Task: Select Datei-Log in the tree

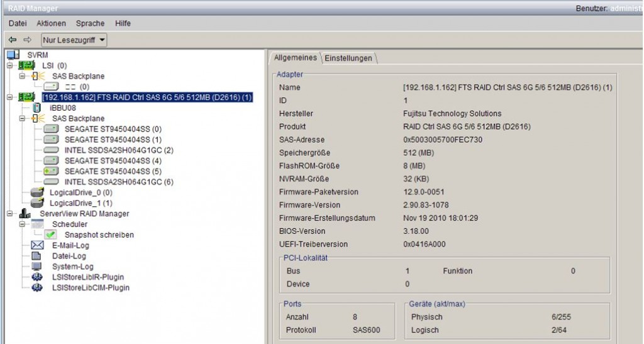Action: coord(69,256)
